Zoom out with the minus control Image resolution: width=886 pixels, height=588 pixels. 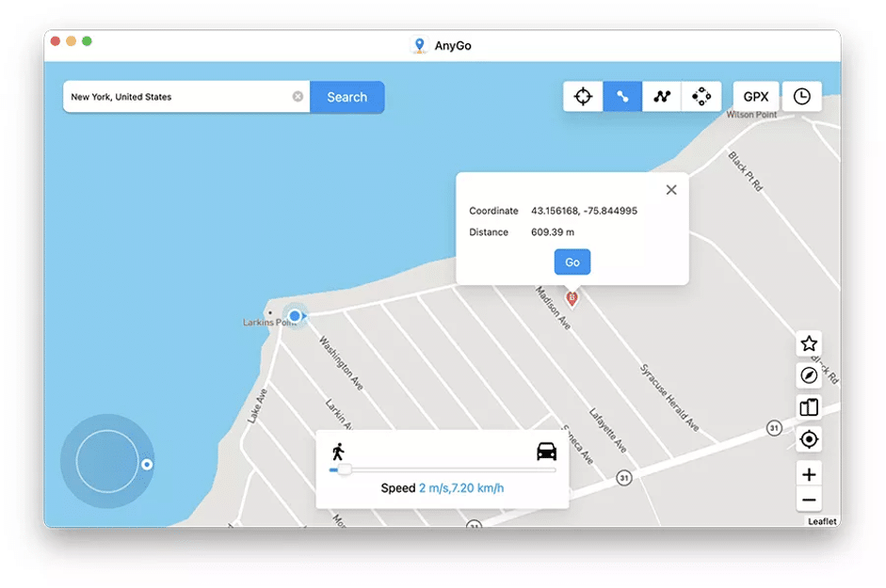point(809,500)
